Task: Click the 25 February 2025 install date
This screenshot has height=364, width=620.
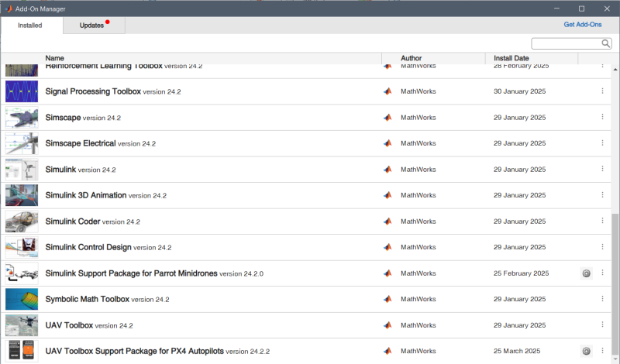Action: pyautogui.click(x=521, y=273)
